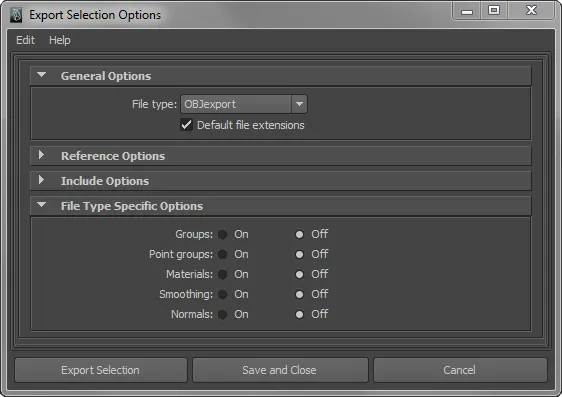Open the File type dropdown showing OBJexport
The width and height of the screenshot is (562, 397).
[244, 104]
